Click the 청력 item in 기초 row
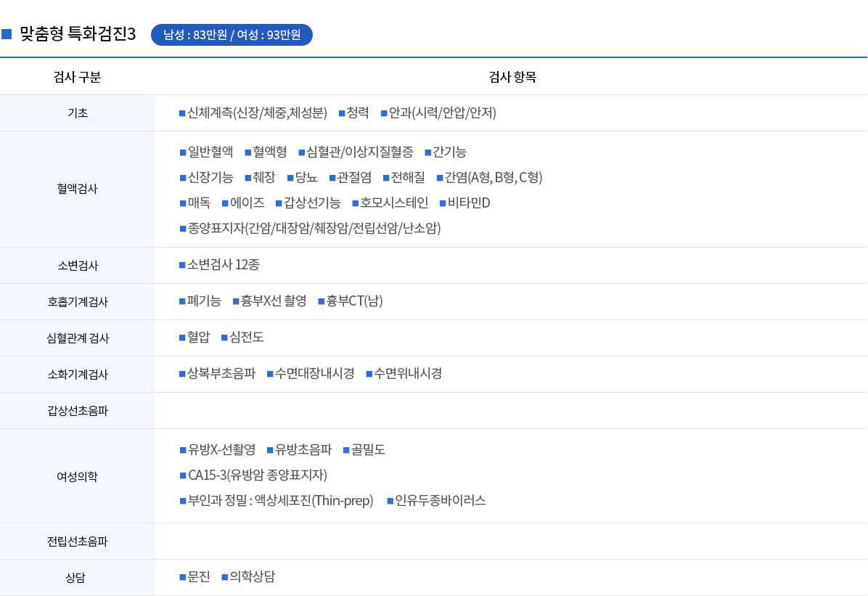 (x=358, y=113)
